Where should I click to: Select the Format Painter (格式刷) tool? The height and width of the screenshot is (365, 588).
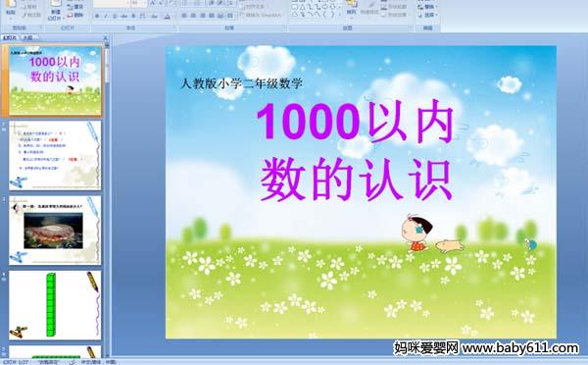(31, 15)
